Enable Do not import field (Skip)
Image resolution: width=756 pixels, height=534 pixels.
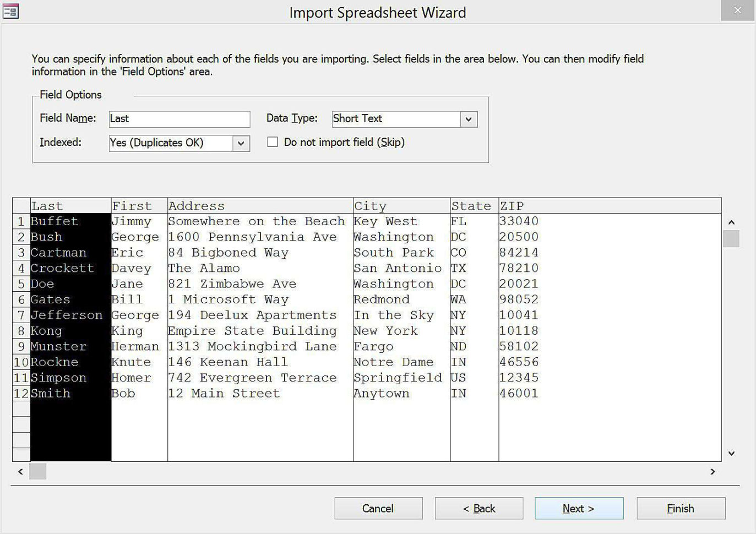(x=272, y=142)
